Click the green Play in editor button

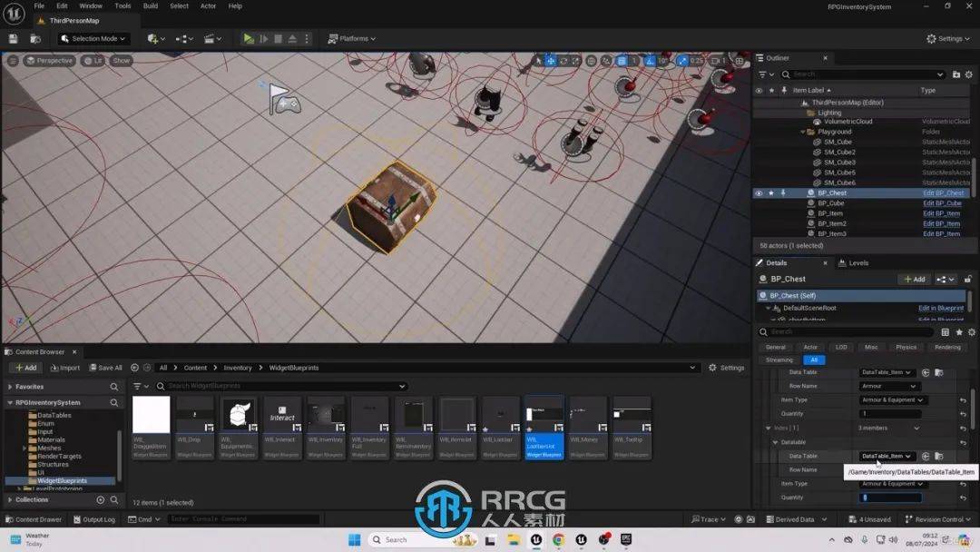(249, 39)
